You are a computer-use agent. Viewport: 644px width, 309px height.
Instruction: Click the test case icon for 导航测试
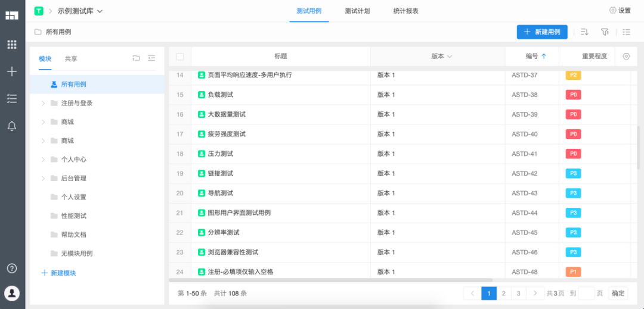(202, 193)
